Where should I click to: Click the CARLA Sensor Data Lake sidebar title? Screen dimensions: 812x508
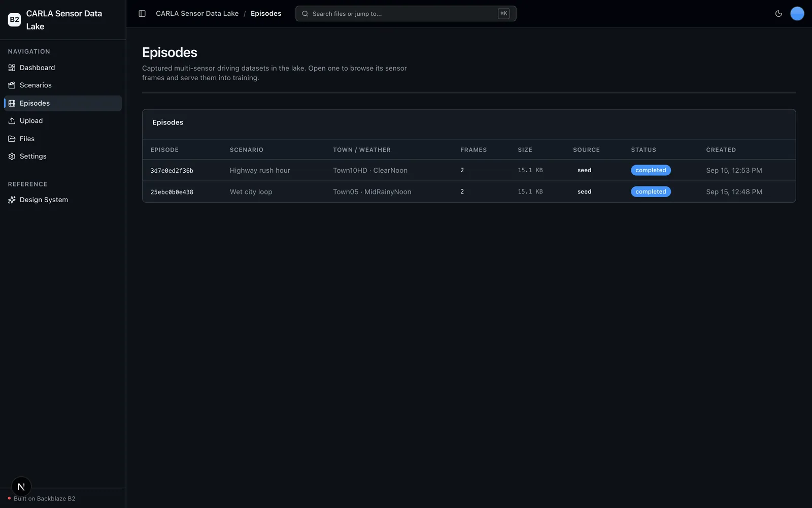(64, 20)
